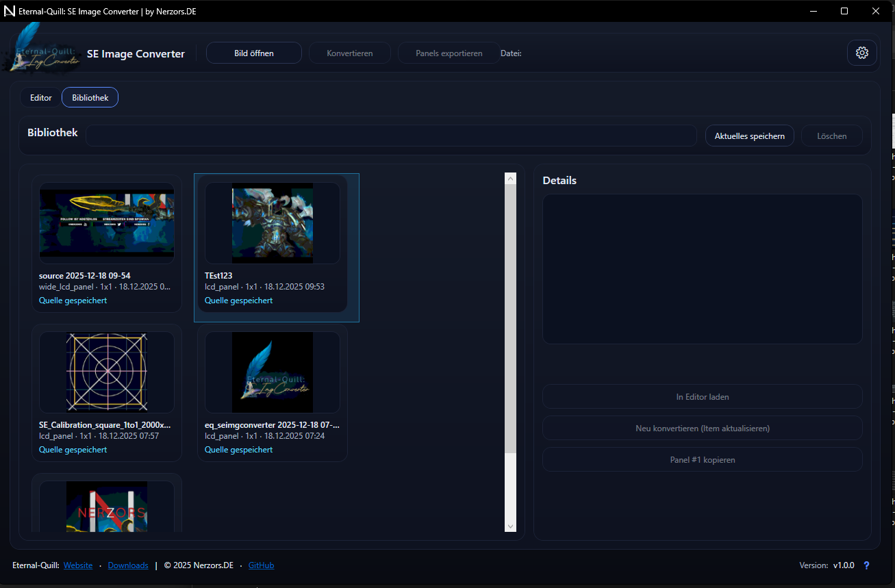The height and width of the screenshot is (588, 895).
Task: Click the Konvertieren button
Action: (x=350, y=53)
